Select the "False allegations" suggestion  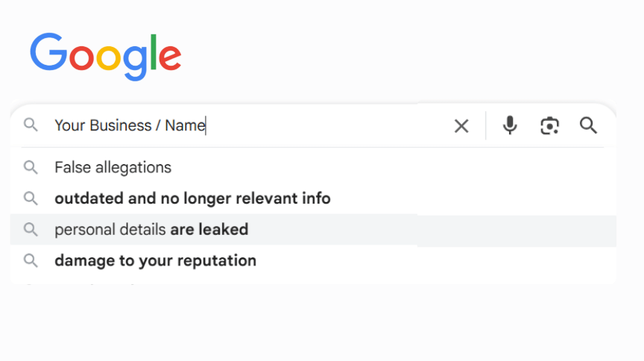click(313, 167)
